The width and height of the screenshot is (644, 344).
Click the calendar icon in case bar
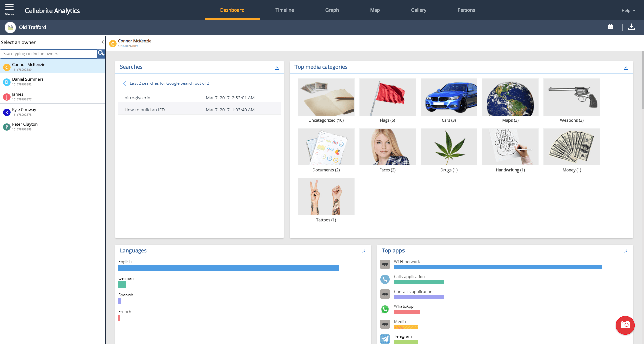pyautogui.click(x=610, y=27)
